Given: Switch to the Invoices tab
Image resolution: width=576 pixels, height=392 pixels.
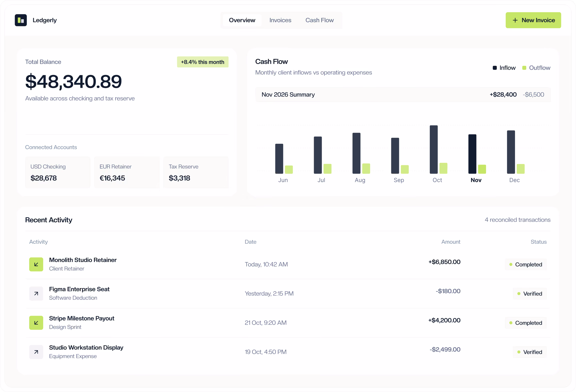Looking at the screenshot, I should [x=280, y=20].
